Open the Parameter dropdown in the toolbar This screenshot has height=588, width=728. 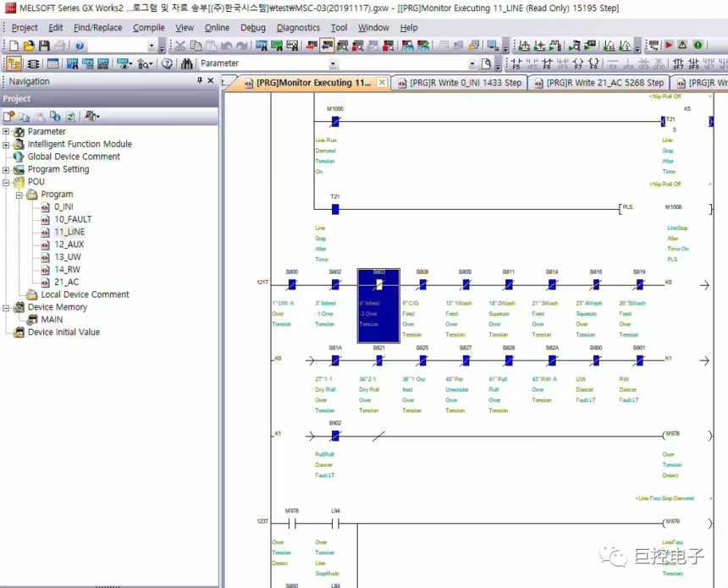click(x=333, y=63)
